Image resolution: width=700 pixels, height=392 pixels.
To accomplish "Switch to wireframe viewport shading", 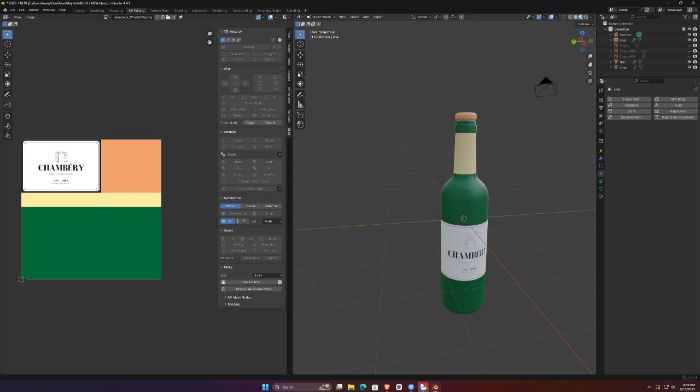I will (570, 17).
